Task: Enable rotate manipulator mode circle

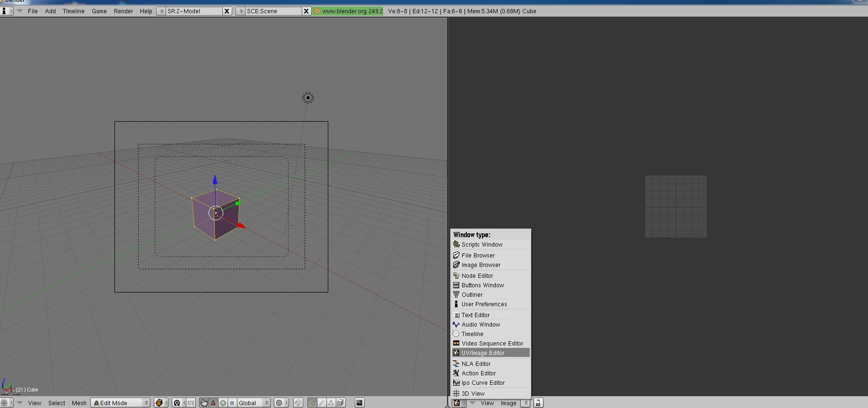Action: click(223, 403)
